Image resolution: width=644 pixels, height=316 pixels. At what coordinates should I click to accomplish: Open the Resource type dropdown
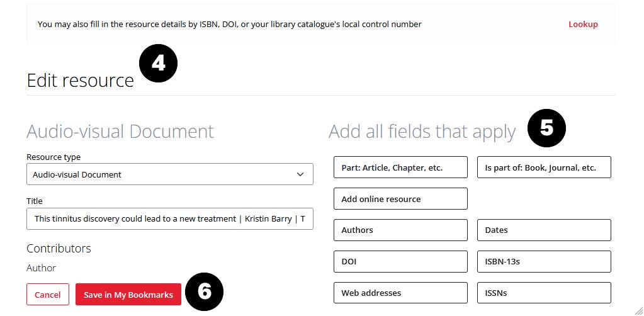click(x=169, y=174)
